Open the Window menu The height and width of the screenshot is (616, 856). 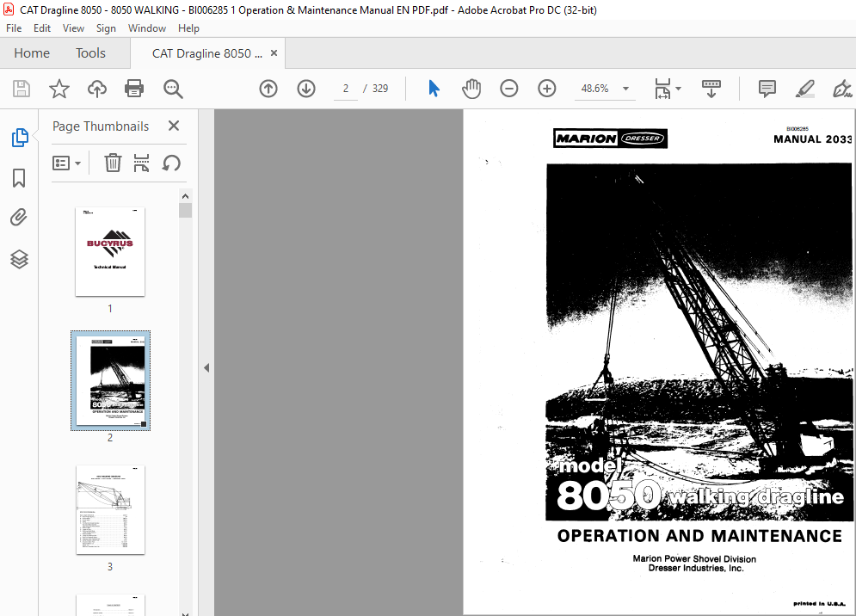(x=147, y=28)
